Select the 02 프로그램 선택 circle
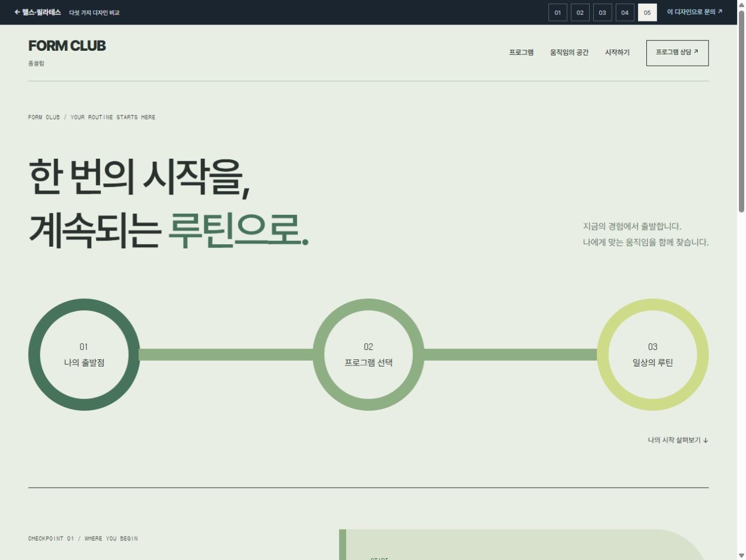 tap(369, 355)
